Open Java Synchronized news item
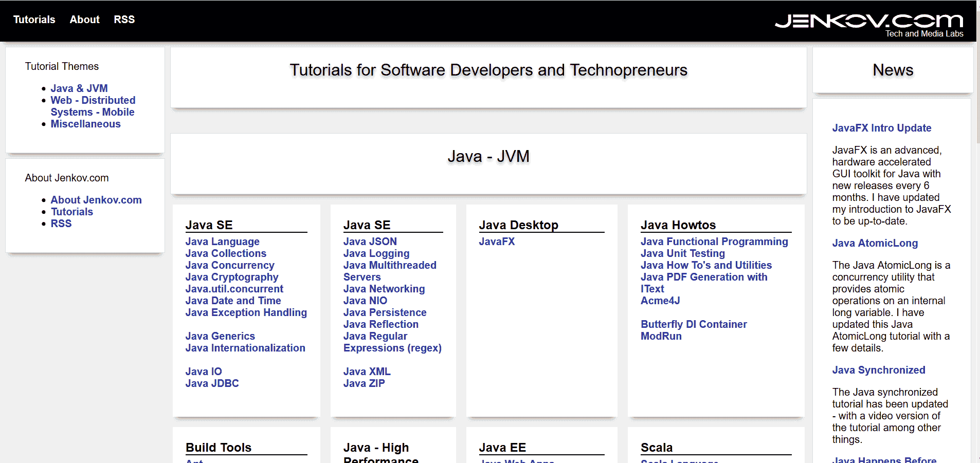This screenshot has width=980, height=463. pyautogui.click(x=878, y=370)
